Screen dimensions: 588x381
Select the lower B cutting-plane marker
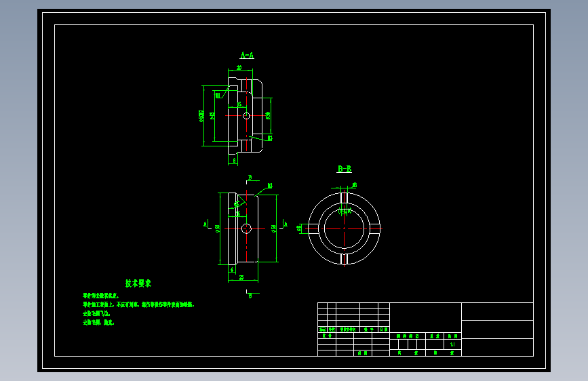coord(250,296)
